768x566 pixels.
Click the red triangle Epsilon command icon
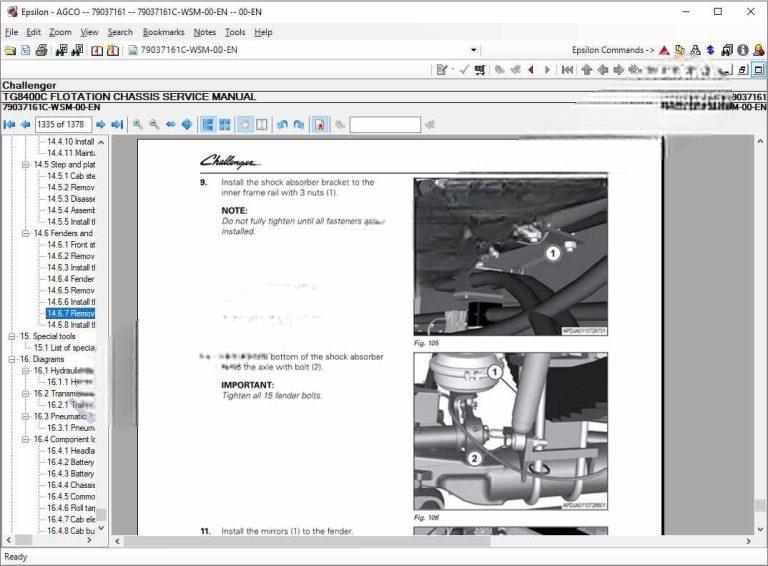pyautogui.click(x=664, y=50)
